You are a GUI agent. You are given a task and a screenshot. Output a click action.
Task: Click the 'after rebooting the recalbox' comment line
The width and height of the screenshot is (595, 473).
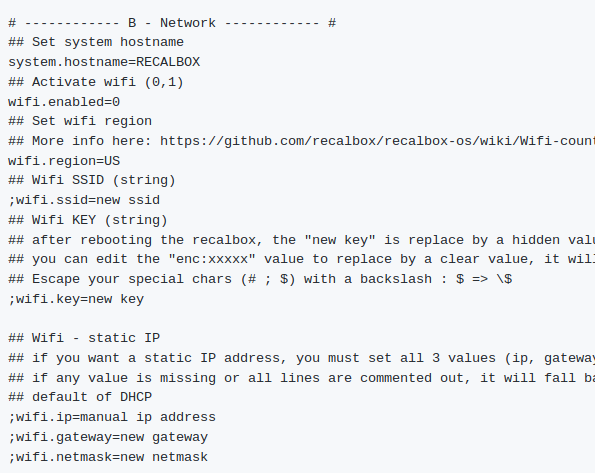301,240
